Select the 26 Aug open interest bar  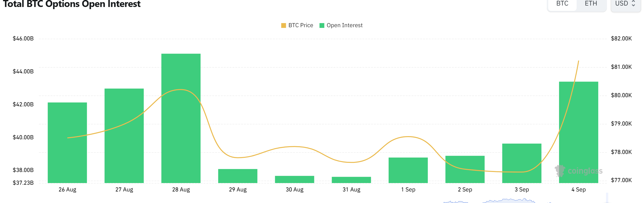(x=67, y=143)
